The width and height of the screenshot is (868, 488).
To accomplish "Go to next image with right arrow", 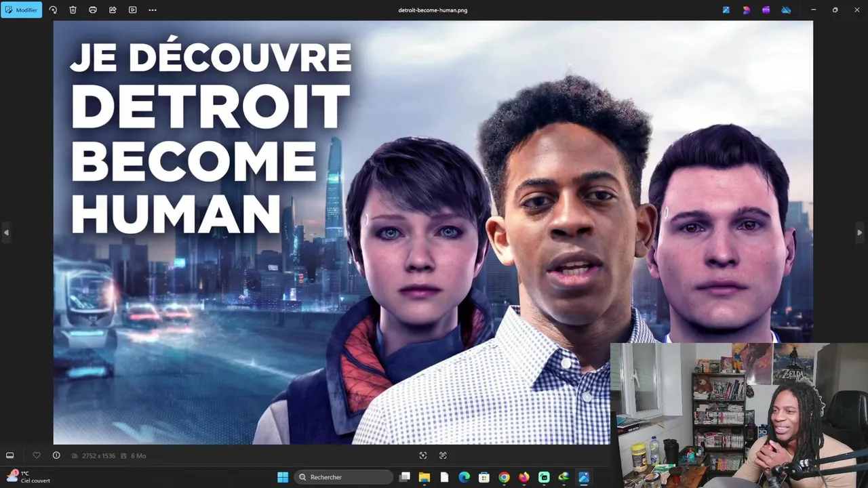I will point(860,232).
